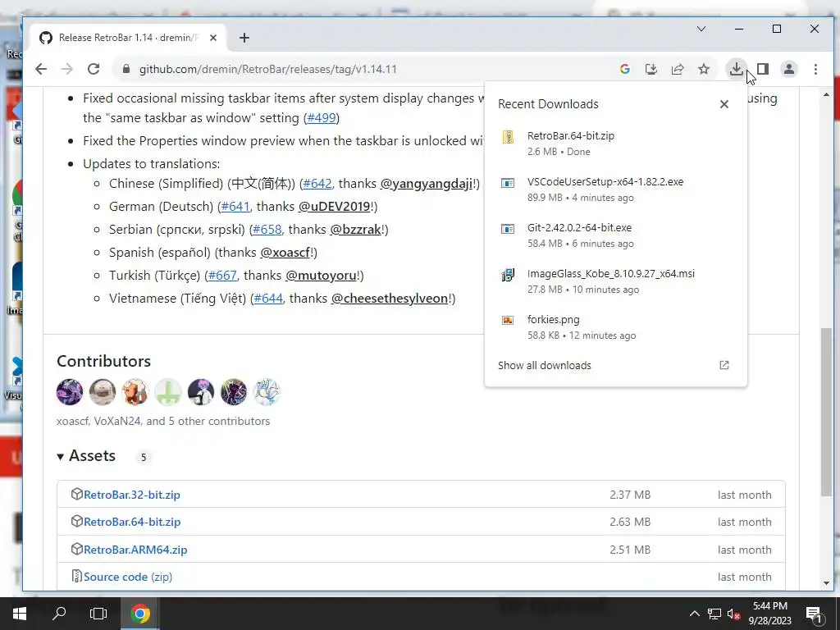Open downloaded RetroBar.64-bit.zip

[x=615, y=143]
